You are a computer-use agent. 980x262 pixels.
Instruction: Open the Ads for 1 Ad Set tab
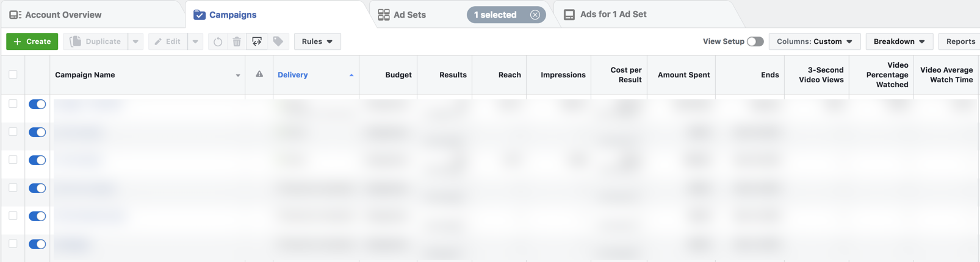[x=605, y=14]
